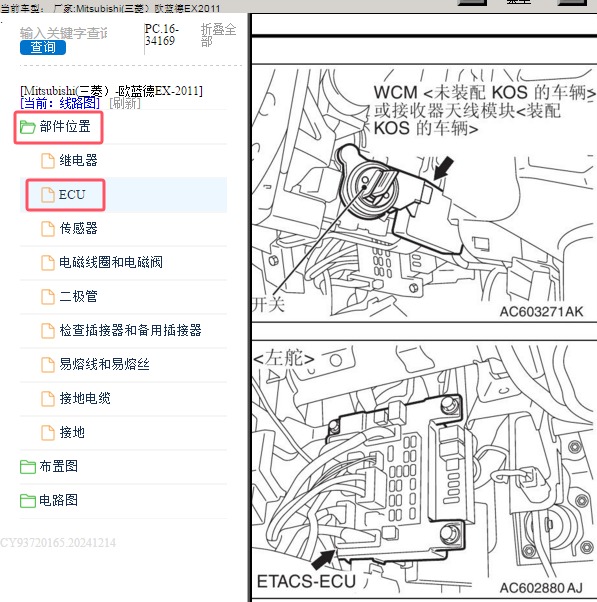Expand the 电路图 folder icon
The width and height of the screenshot is (597, 602).
pyautogui.click(x=28, y=501)
